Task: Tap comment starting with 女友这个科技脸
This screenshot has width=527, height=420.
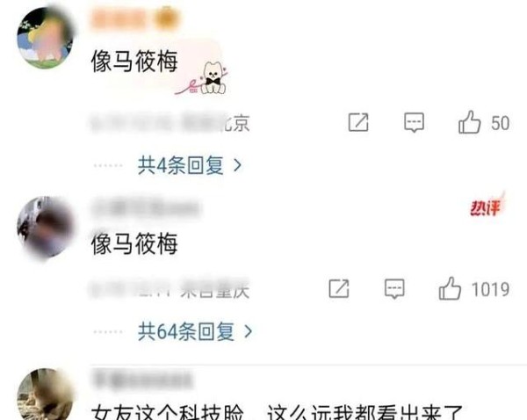Action: point(278,412)
